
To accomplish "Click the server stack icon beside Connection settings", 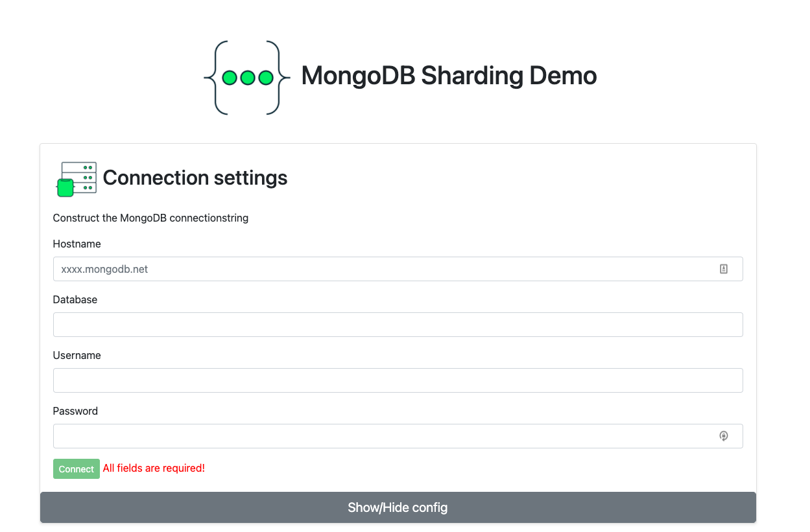I will tap(78, 178).
